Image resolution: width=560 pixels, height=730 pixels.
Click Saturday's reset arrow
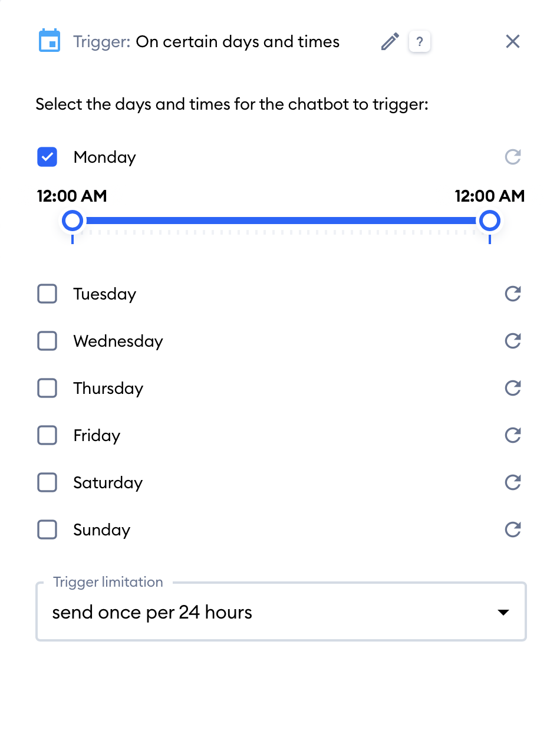(513, 482)
